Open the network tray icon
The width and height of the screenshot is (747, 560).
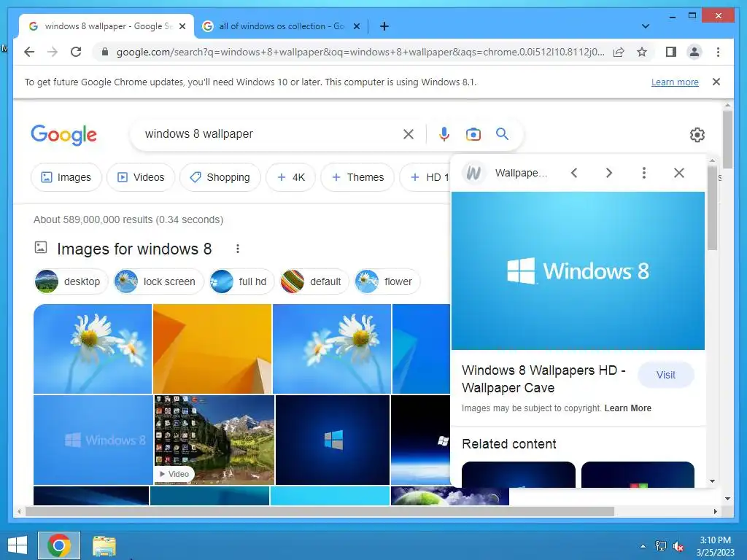(x=661, y=546)
